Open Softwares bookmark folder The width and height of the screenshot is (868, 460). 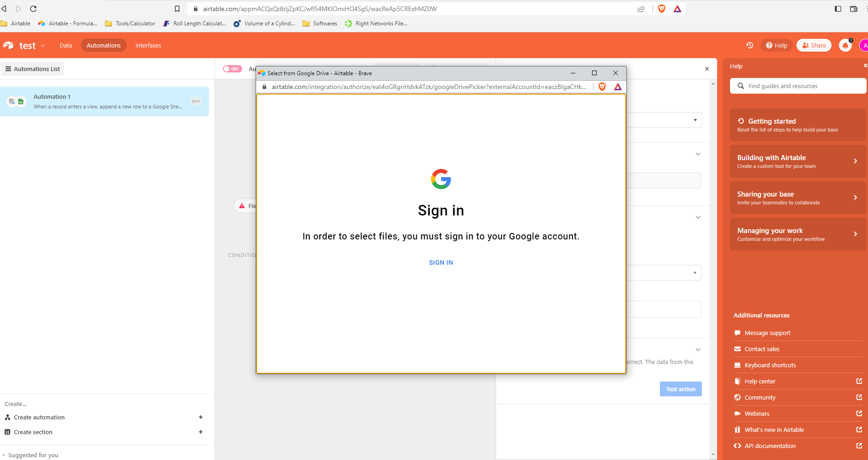click(x=320, y=24)
